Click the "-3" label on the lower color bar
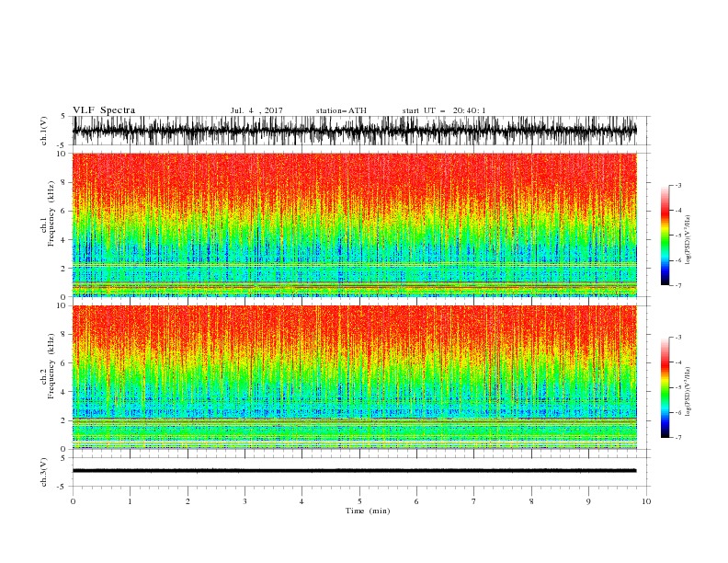This screenshot has height=563, width=728. click(678, 338)
